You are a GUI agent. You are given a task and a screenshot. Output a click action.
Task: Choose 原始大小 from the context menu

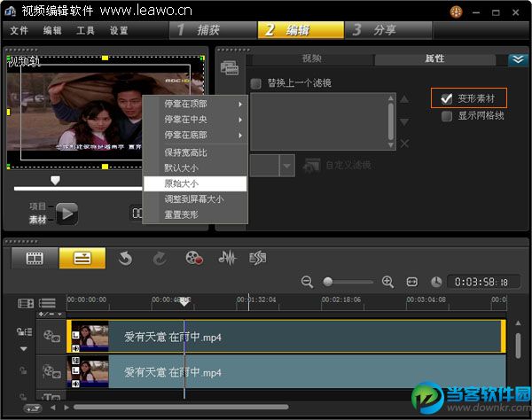coord(182,183)
